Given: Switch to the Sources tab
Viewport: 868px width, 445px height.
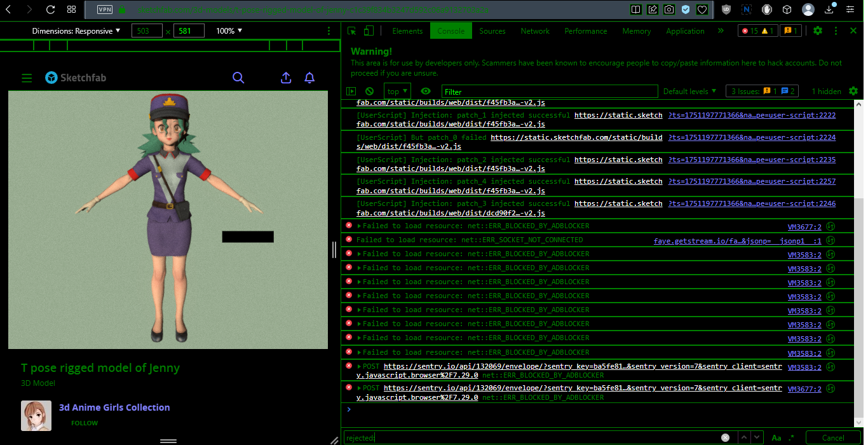Looking at the screenshot, I should [x=492, y=31].
